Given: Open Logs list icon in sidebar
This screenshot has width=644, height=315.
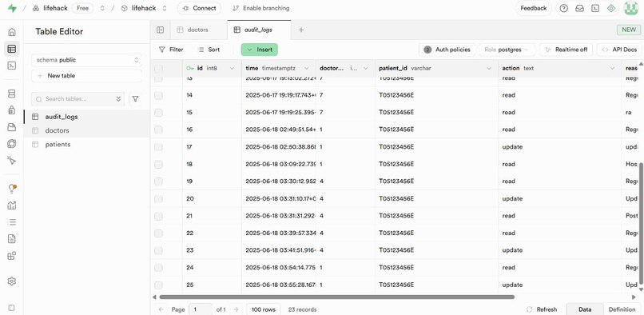Looking at the screenshot, I should point(12,222).
